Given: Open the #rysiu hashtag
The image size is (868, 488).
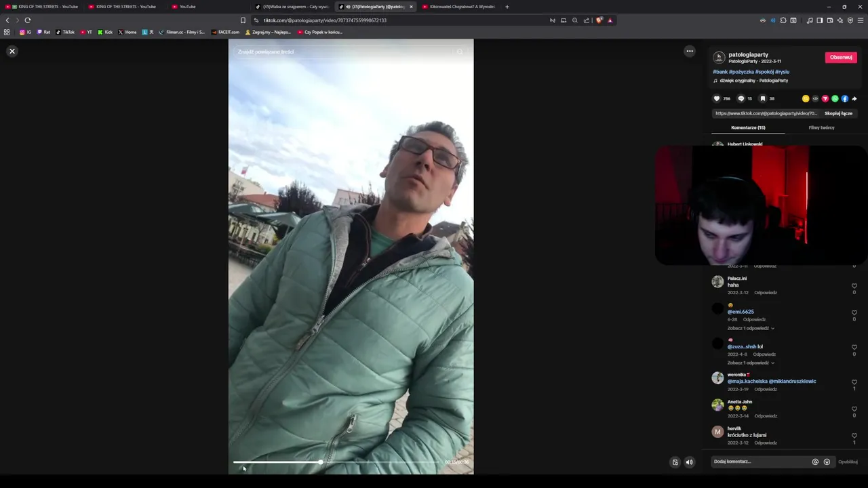Looking at the screenshot, I should (782, 72).
